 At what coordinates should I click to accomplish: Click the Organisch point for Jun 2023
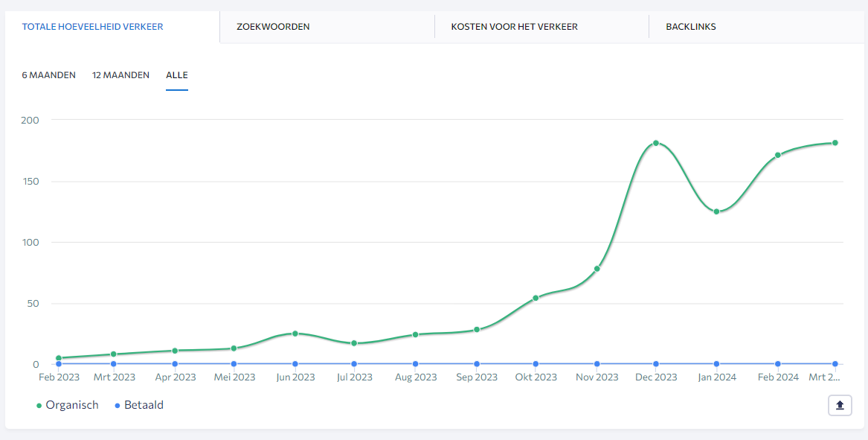[295, 334]
